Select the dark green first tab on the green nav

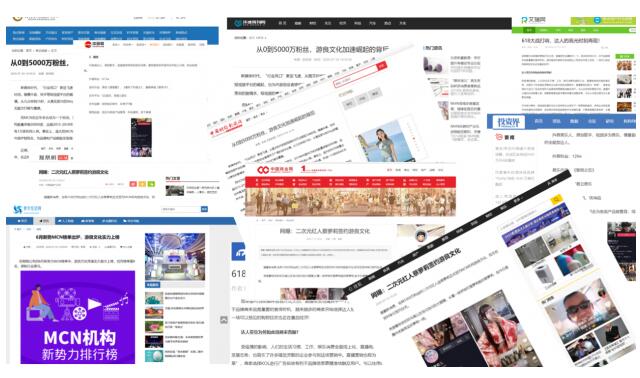click(x=529, y=30)
